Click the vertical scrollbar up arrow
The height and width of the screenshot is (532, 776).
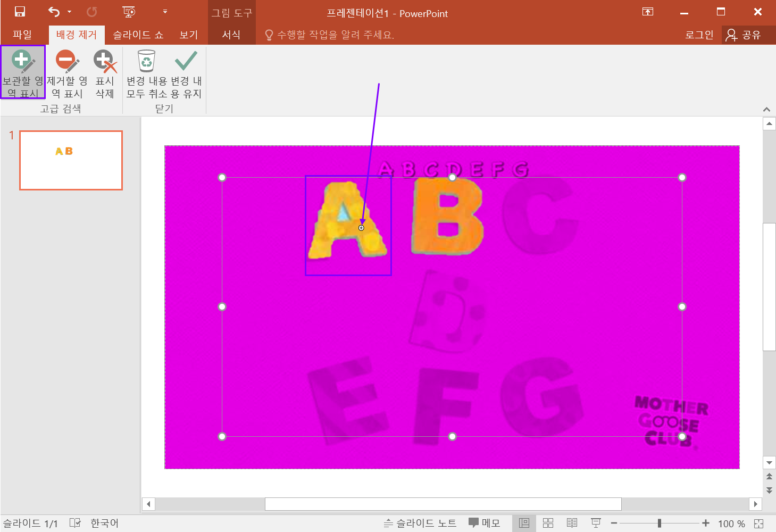(x=769, y=123)
